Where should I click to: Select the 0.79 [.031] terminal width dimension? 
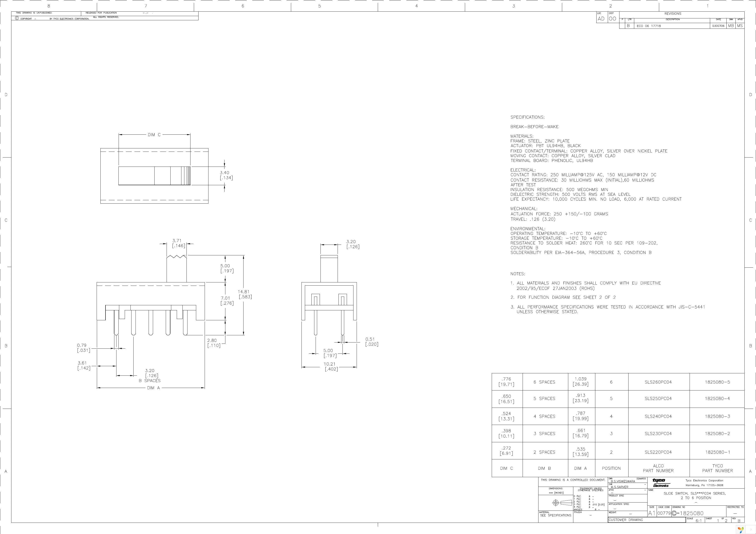(x=83, y=348)
